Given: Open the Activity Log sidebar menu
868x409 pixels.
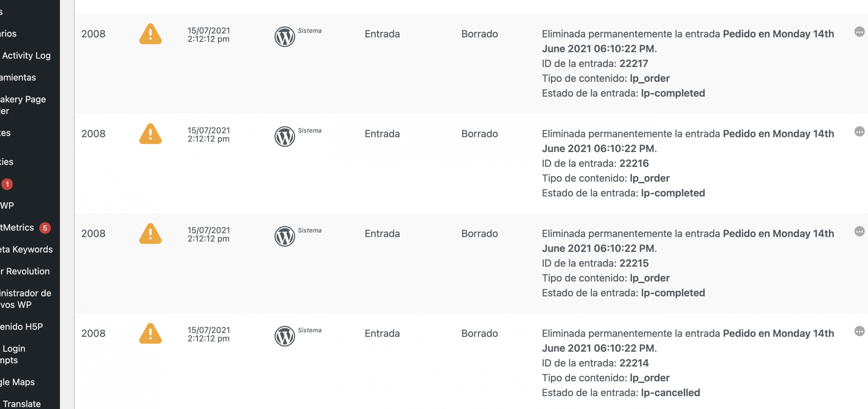Looking at the screenshot, I should (x=27, y=55).
